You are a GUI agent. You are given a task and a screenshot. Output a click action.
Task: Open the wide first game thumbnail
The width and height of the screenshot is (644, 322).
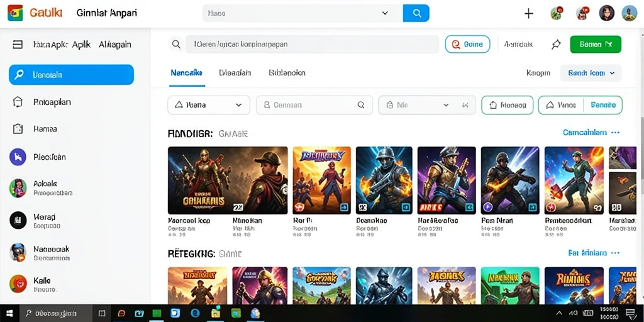click(x=228, y=180)
